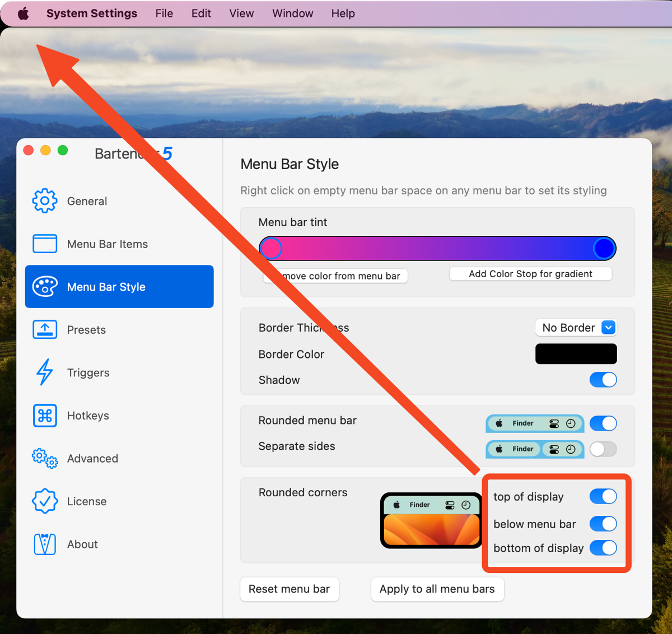Viewport: 672px width, 634px height.
Task: Click the black Border Color swatch
Action: pyautogui.click(x=576, y=354)
